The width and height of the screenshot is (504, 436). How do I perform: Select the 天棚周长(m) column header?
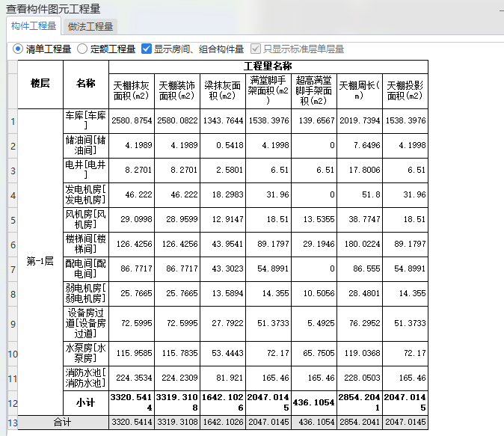[360, 91]
